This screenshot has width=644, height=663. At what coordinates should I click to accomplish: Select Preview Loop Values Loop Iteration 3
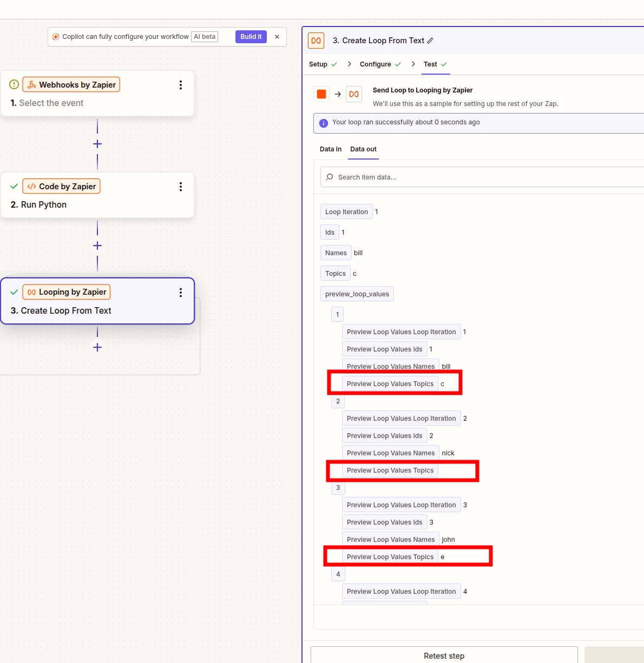401,505
